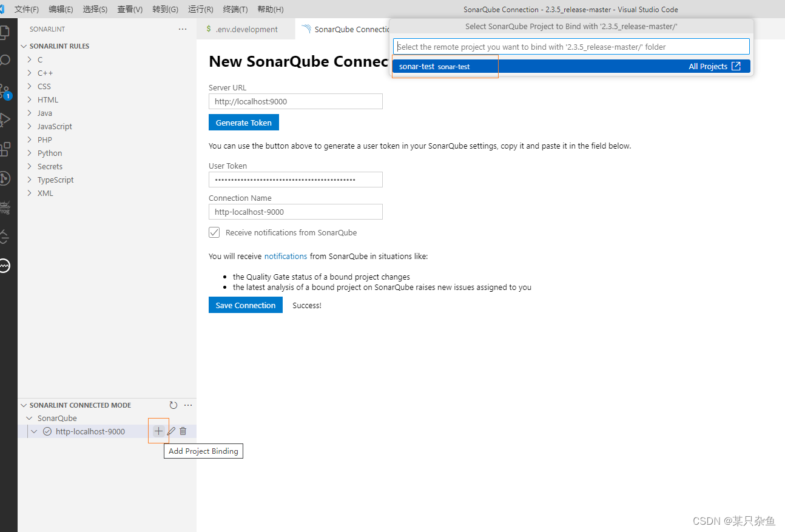Image resolution: width=785 pixels, height=532 pixels.
Task: Toggle Receive notifications from SonarQube checkbox
Action: coord(214,232)
